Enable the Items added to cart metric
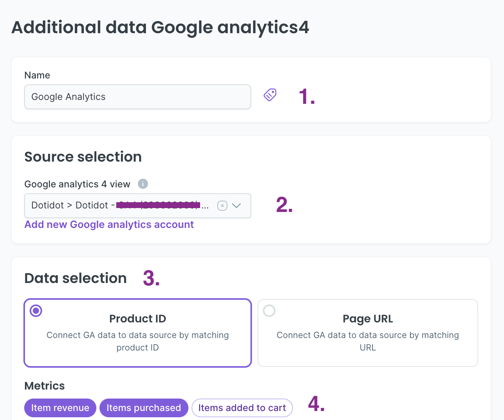 click(x=242, y=408)
